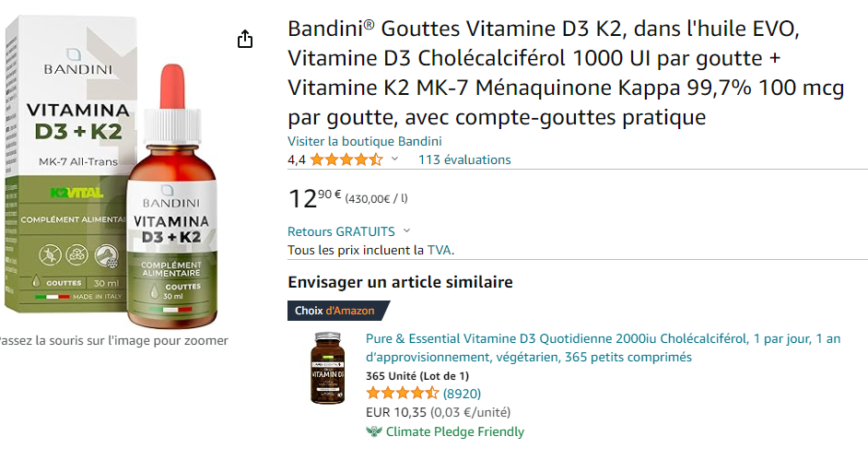Expand the Retours GRATUITS dropdown arrow
Image resolution: width=868 pixels, height=460 pixels.
tap(407, 230)
